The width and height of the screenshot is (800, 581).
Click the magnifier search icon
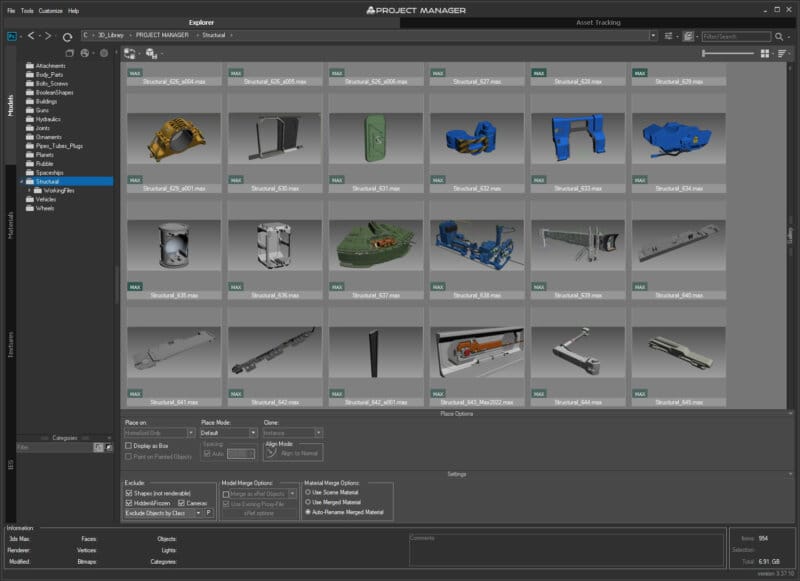coord(779,36)
